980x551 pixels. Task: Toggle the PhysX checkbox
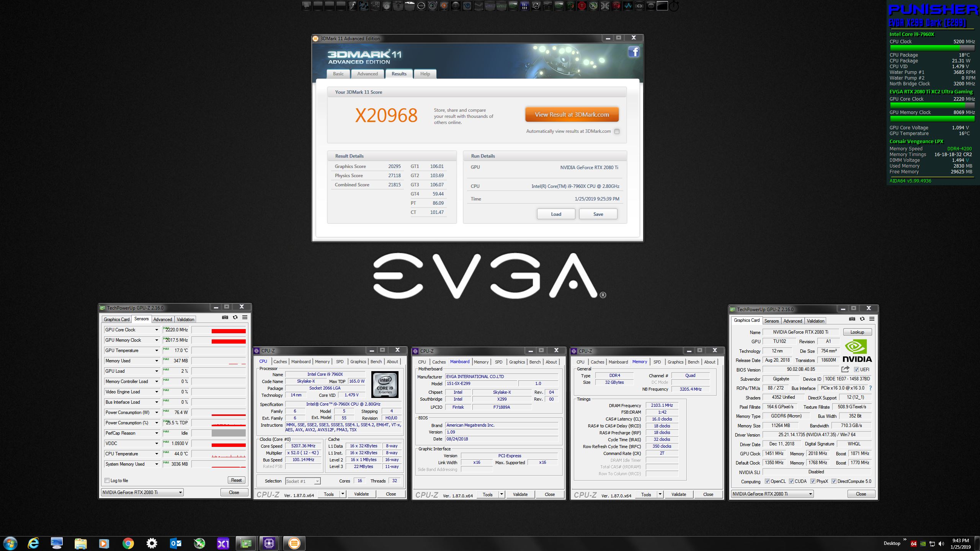tap(813, 481)
